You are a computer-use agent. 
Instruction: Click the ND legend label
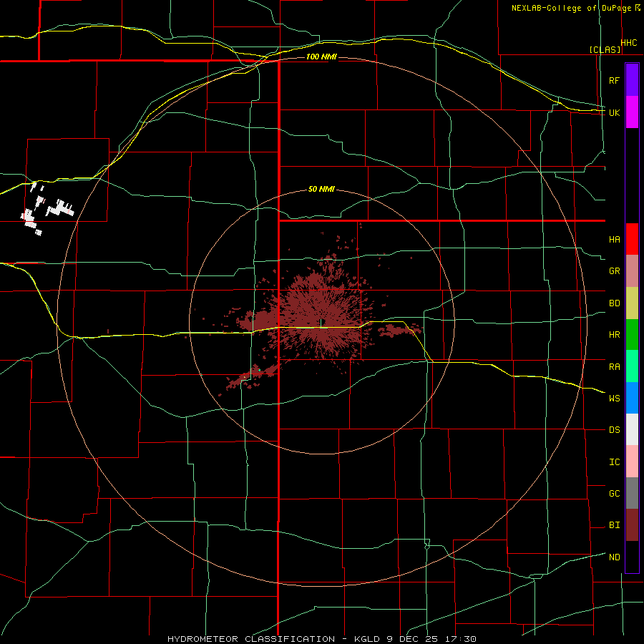pos(614,557)
